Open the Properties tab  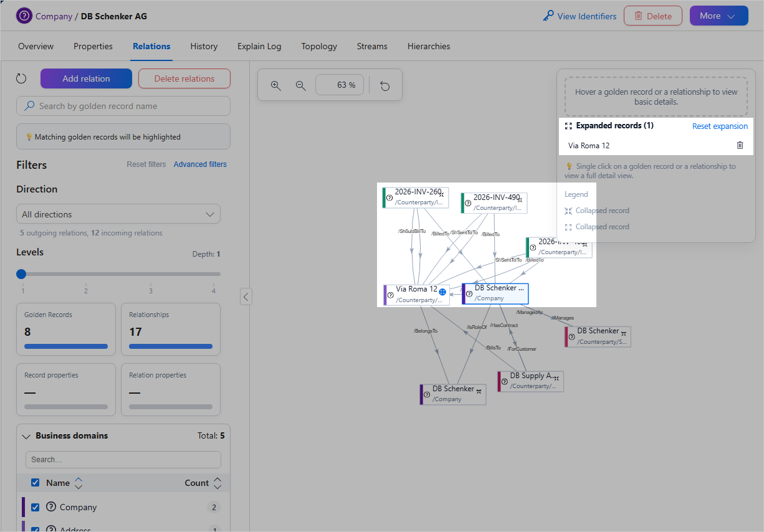point(93,46)
